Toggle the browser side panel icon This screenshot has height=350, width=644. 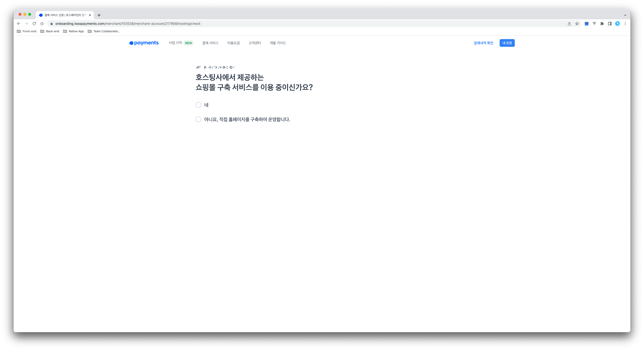click(x=610, y=23)
